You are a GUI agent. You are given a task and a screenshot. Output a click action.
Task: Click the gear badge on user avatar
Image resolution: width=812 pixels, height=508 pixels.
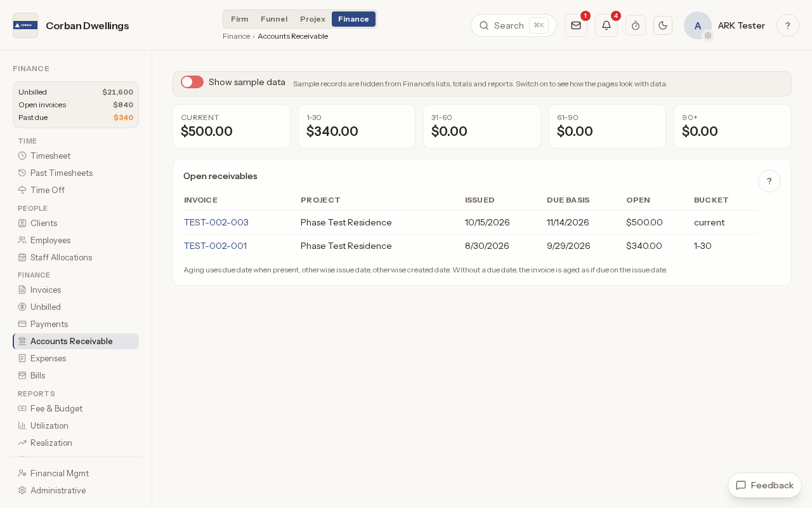708,36
